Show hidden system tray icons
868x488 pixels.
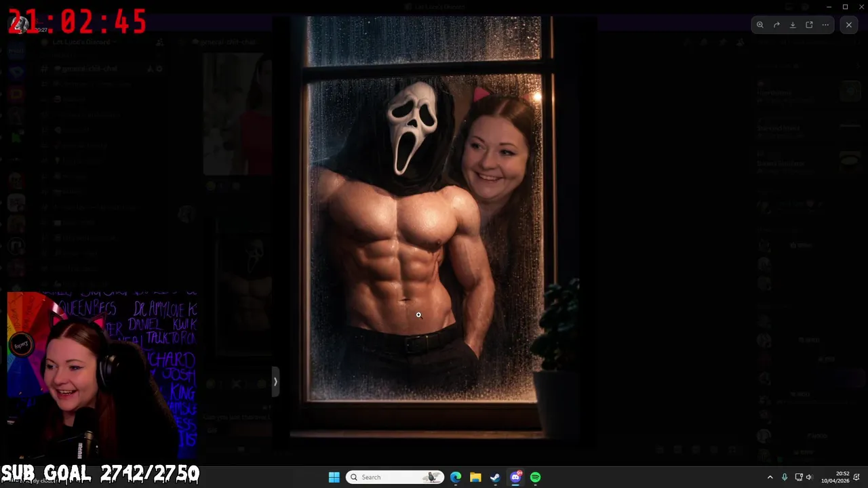[770, 477]
